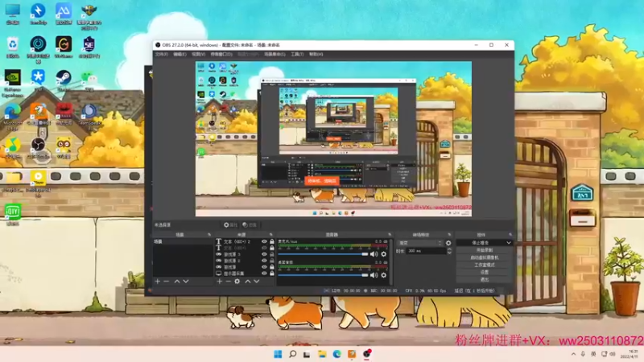Remove the selected source with minus button
Viewport: 644px width, 362px height.
229,282
